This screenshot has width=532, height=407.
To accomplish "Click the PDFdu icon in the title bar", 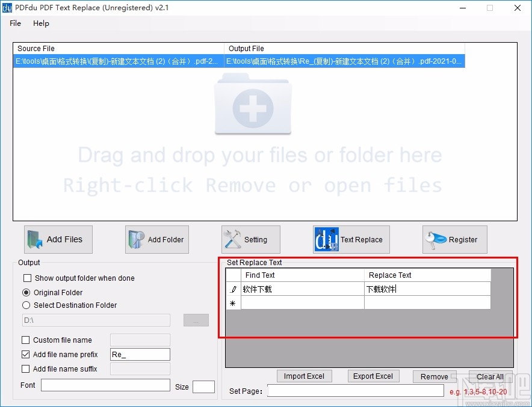I will (x=7, y=8).
